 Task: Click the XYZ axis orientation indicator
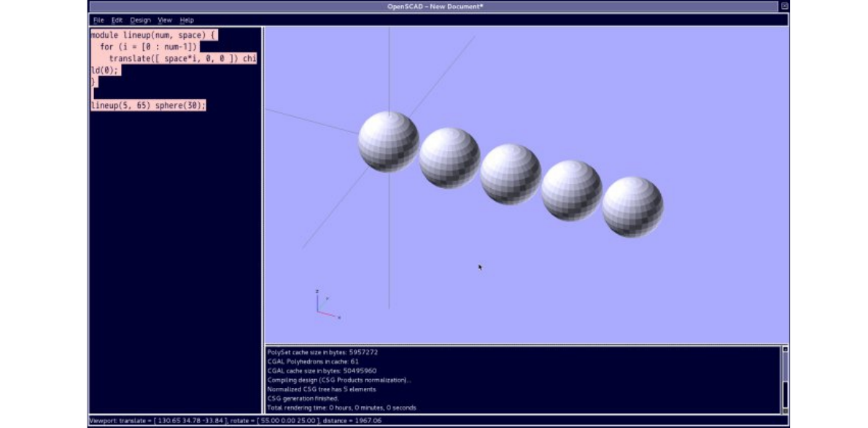(328, 305)
